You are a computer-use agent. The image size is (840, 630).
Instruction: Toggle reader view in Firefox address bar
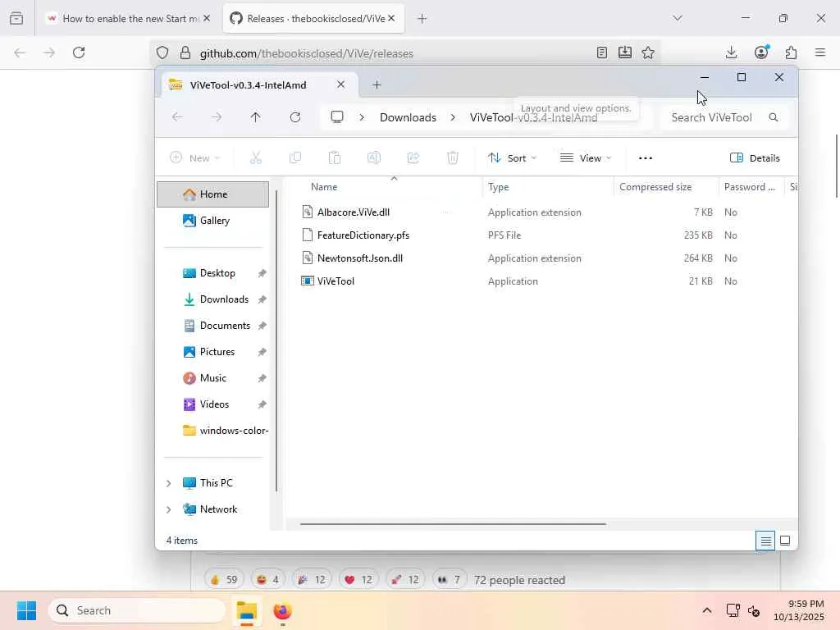[602, 52]
